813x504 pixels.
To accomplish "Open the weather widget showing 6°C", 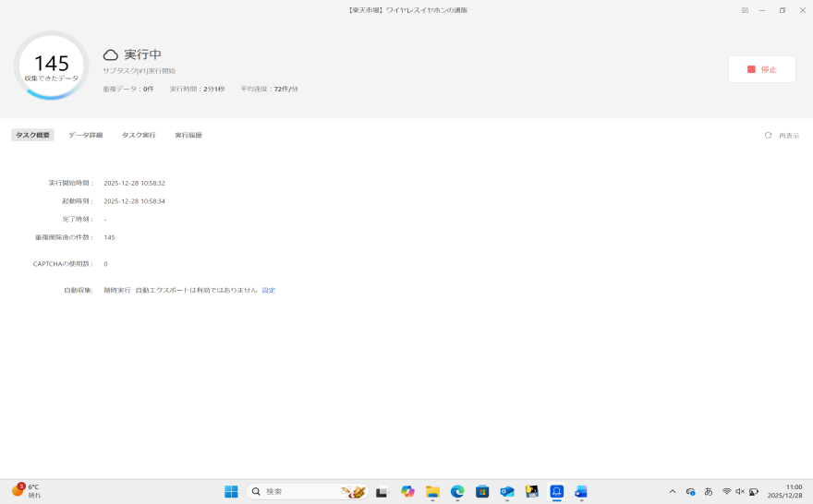I will [x=26, y=491].
